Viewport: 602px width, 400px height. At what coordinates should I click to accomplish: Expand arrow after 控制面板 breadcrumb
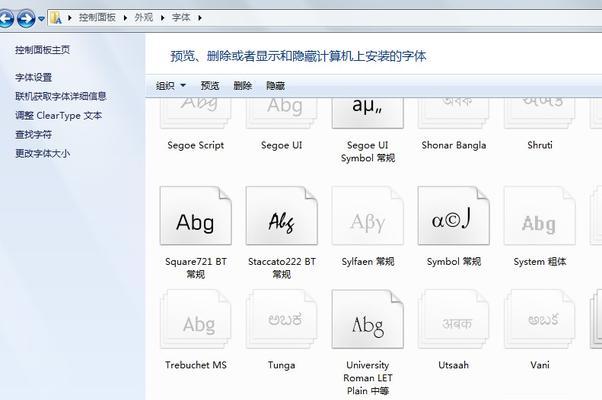(x=125, y=18)
